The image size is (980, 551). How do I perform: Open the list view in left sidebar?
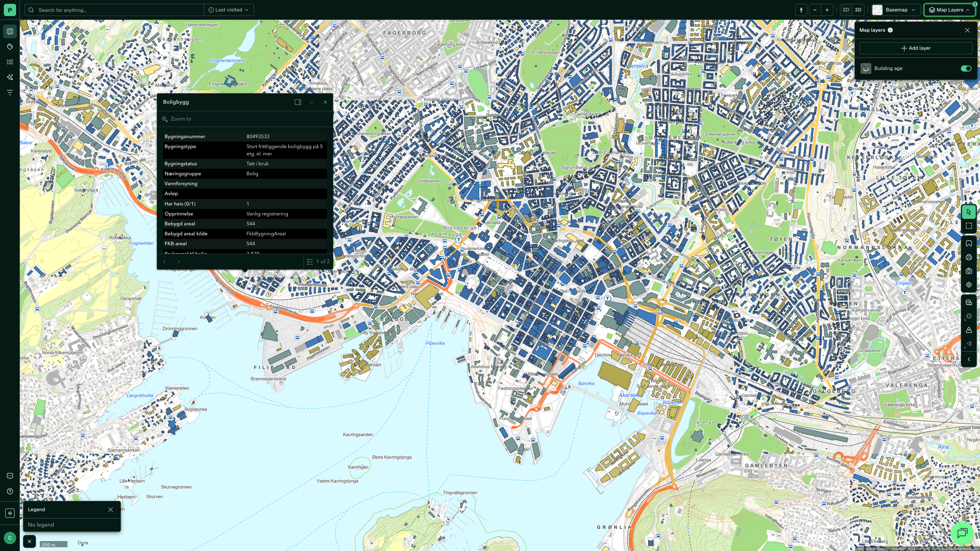point(10,62)
